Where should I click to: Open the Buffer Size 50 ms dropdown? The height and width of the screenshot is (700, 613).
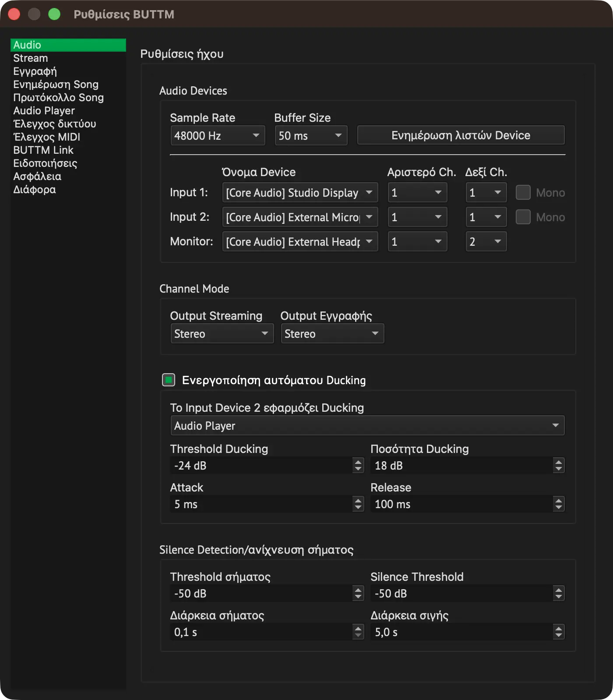[311, 135]
